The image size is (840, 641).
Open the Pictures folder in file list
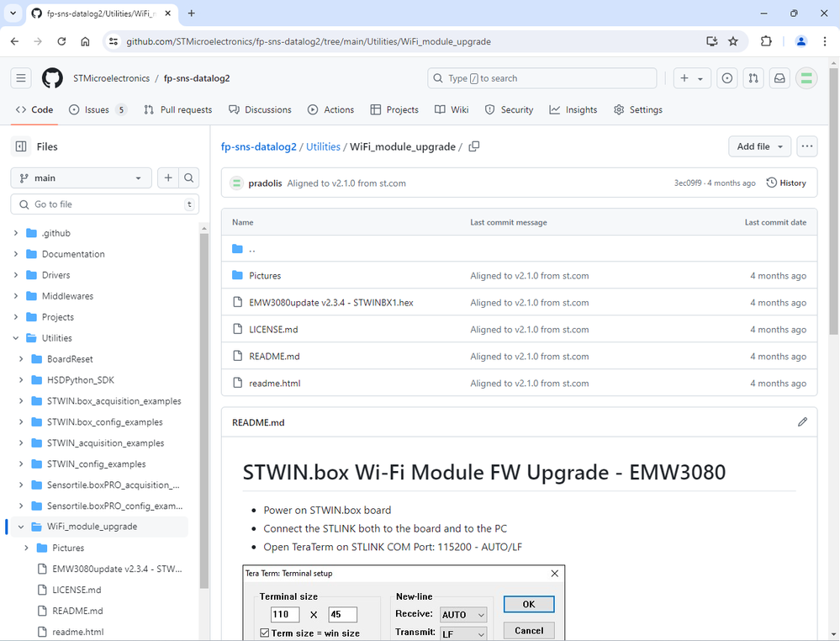click(265, 276)
